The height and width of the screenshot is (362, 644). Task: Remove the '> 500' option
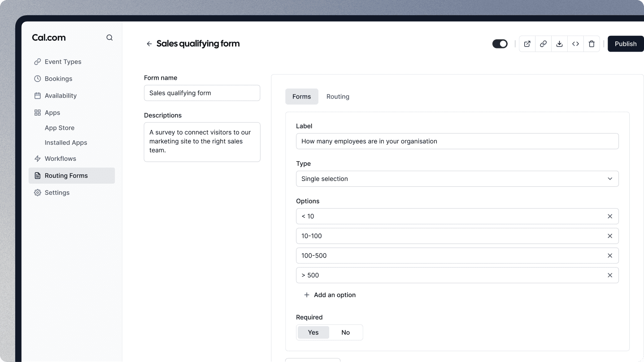610,276
